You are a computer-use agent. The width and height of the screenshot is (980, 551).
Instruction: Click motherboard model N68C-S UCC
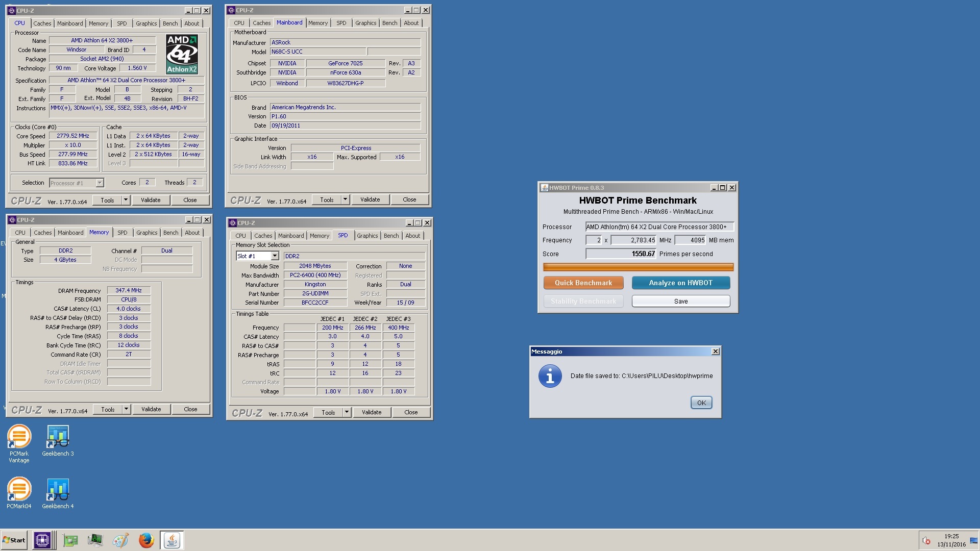[318, 52]
